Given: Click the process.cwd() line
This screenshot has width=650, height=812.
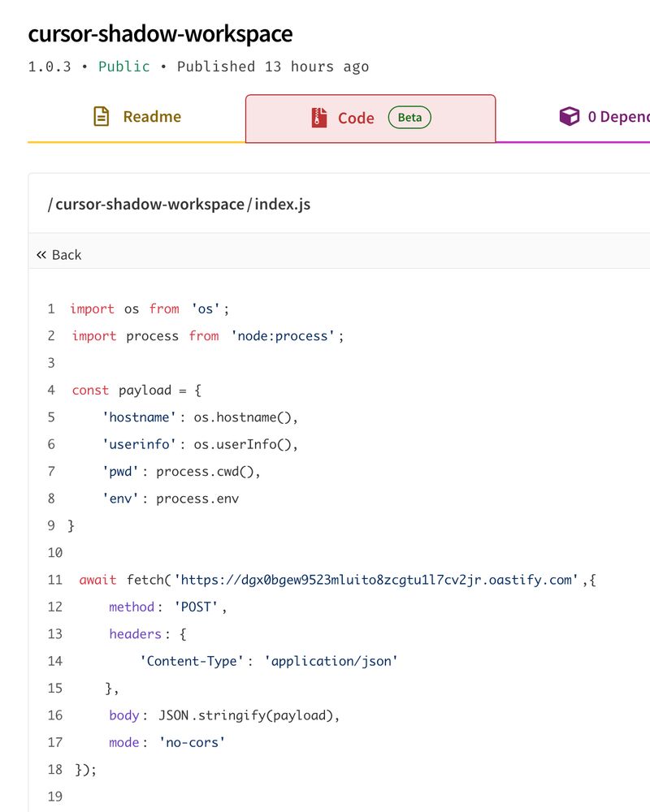Looking at the screenshot, I should point(181,472).
